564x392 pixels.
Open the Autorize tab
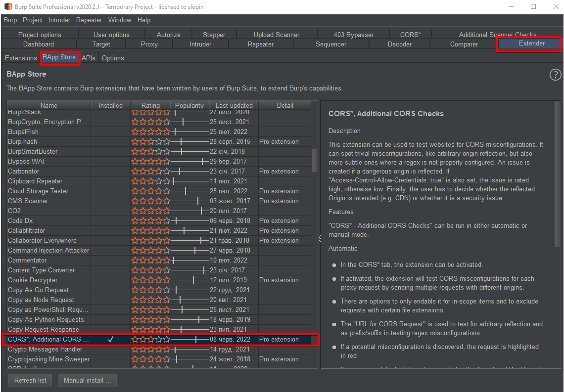click(x=169, y=35)
